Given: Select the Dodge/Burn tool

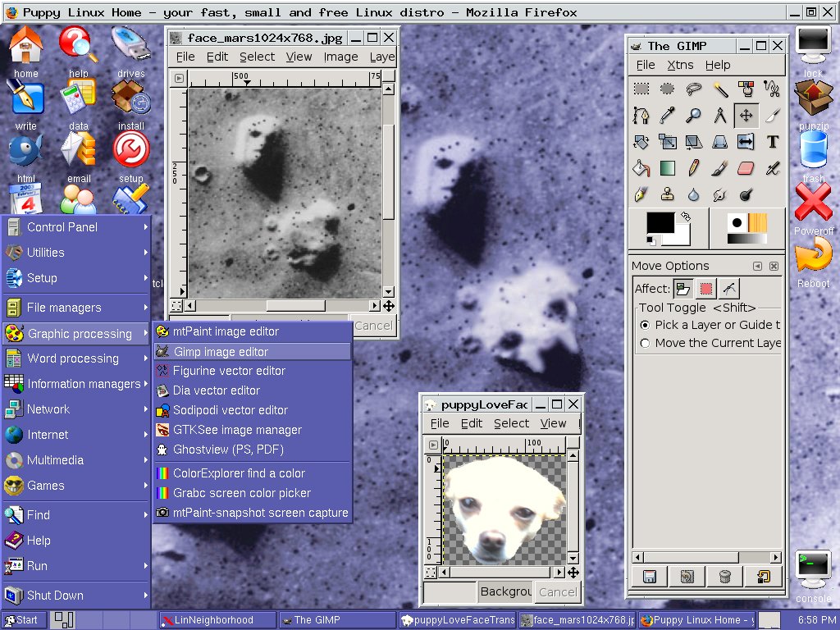Looking at the screenshot, I should click(x=746, y=194).
